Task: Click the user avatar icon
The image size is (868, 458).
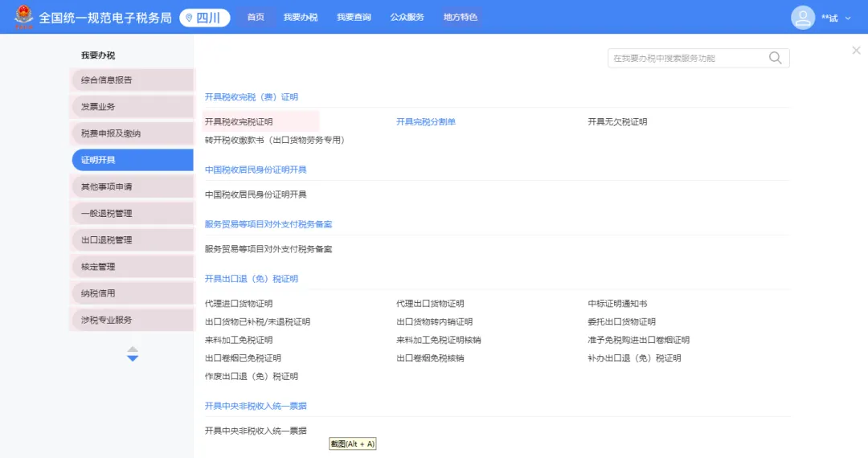Action: 803,18
